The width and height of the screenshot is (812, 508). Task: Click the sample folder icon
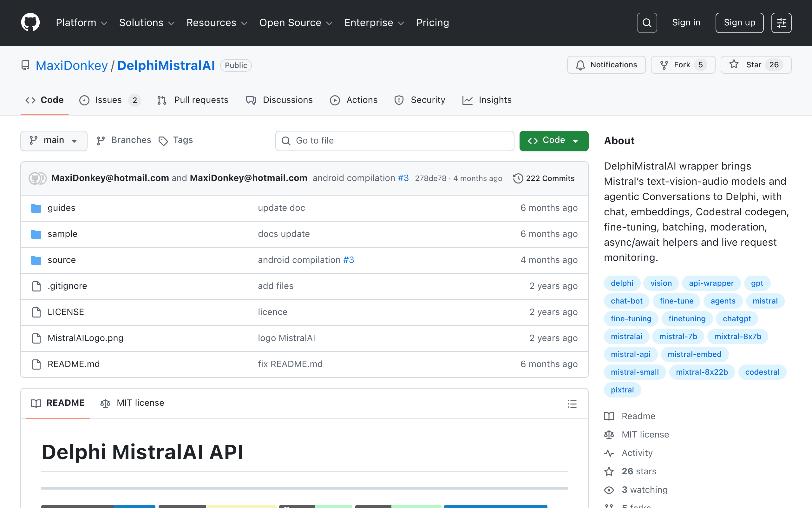pos(36,234)
